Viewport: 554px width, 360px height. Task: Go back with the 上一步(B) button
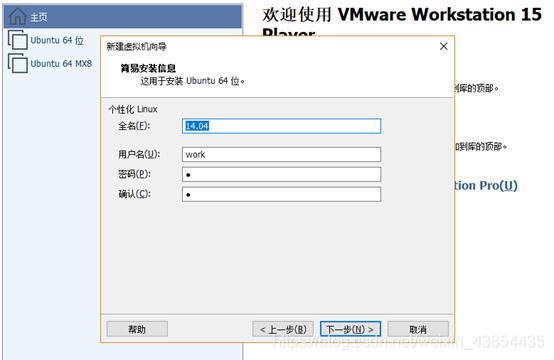click(283, 329)
